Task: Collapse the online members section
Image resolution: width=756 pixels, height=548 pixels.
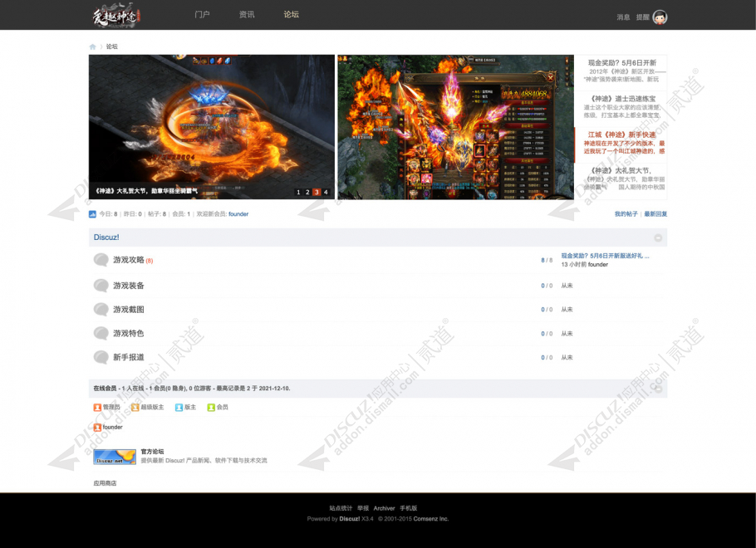Action: 658,389
